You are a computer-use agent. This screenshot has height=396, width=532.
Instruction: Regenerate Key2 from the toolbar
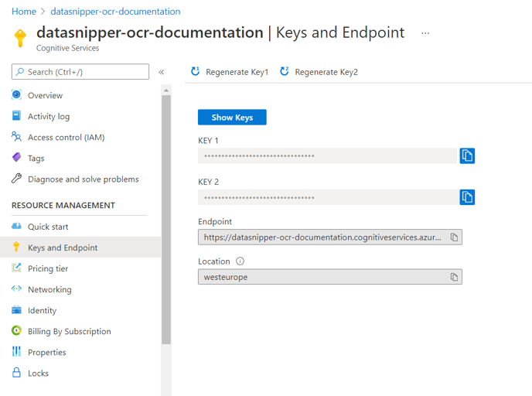[319, 72]
